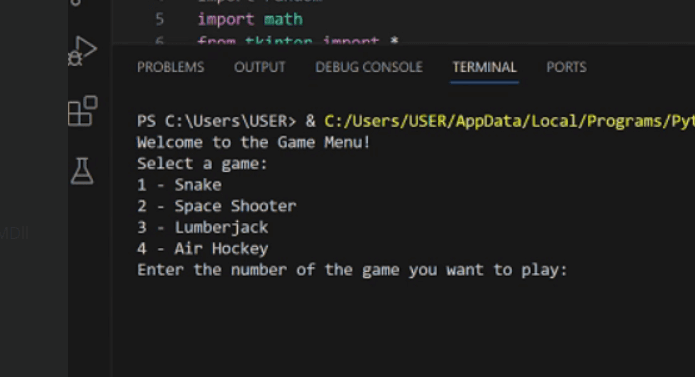Switch to the DEBUG CONSOLE tab
This screenshot has height=377, width=695.
369,67
